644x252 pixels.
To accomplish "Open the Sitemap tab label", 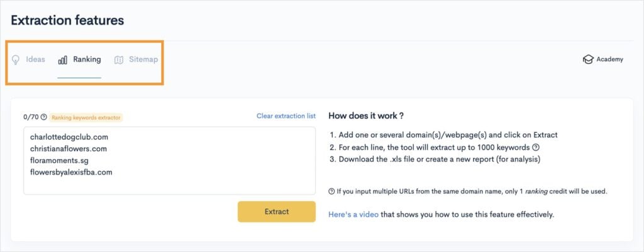I will (143, 60).
